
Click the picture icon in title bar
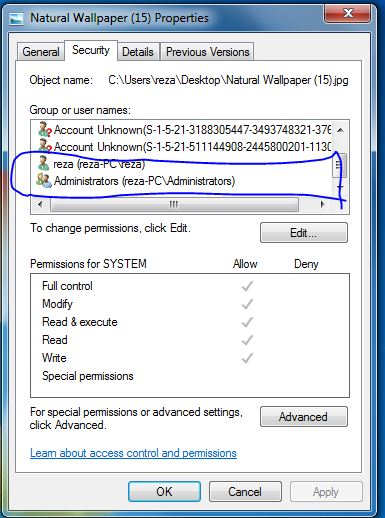pos(16,19)
